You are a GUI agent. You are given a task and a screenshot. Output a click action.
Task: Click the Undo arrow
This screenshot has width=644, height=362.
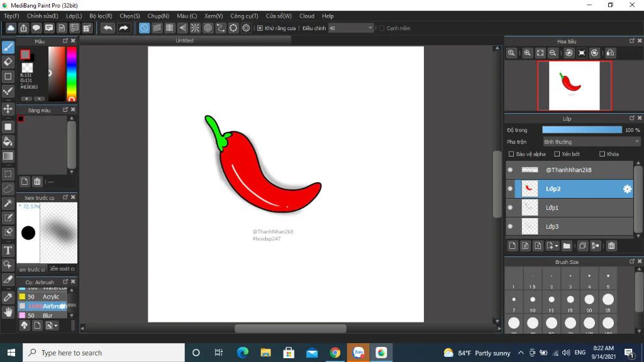click(108, 28)
